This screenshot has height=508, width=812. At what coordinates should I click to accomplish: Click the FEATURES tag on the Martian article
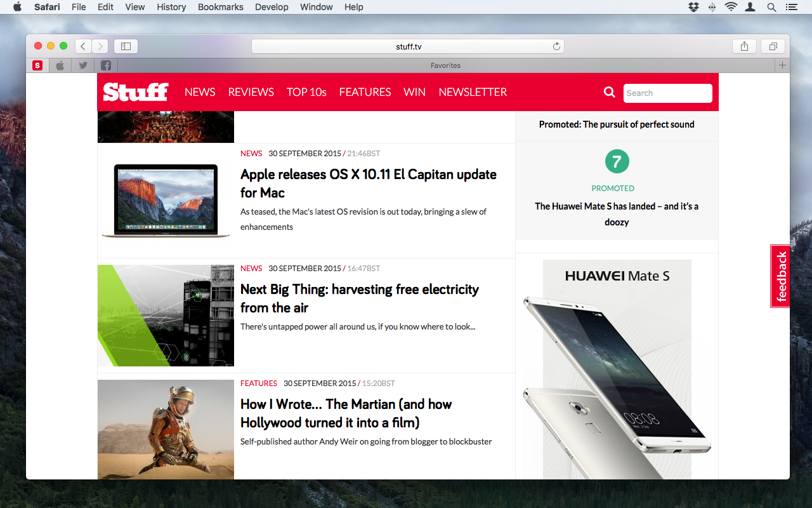259,383
